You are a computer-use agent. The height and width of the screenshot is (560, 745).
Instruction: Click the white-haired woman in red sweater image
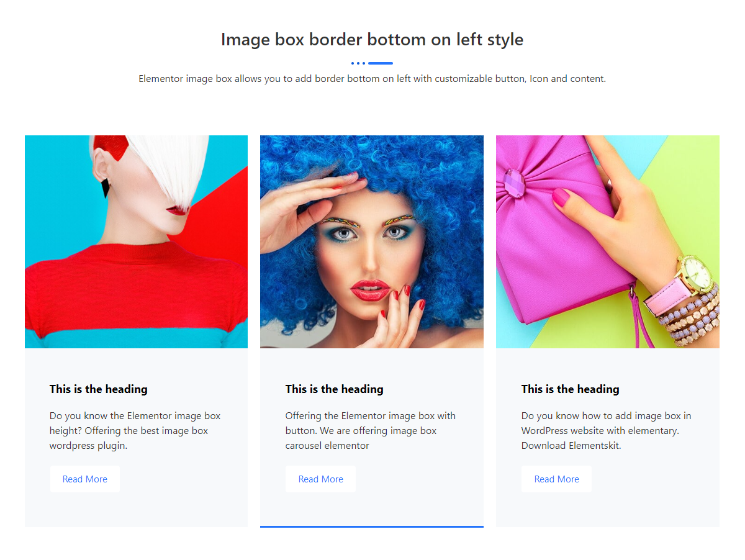[x=136, y=242]
